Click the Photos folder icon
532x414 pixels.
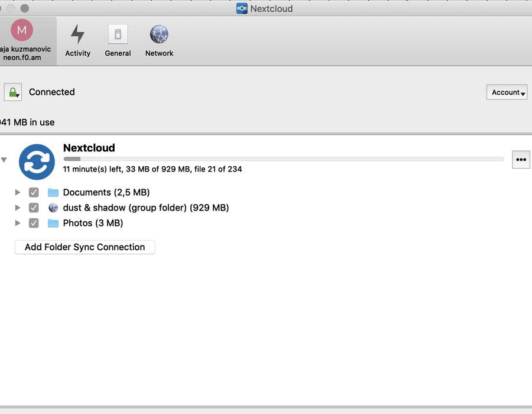(53, 223)
